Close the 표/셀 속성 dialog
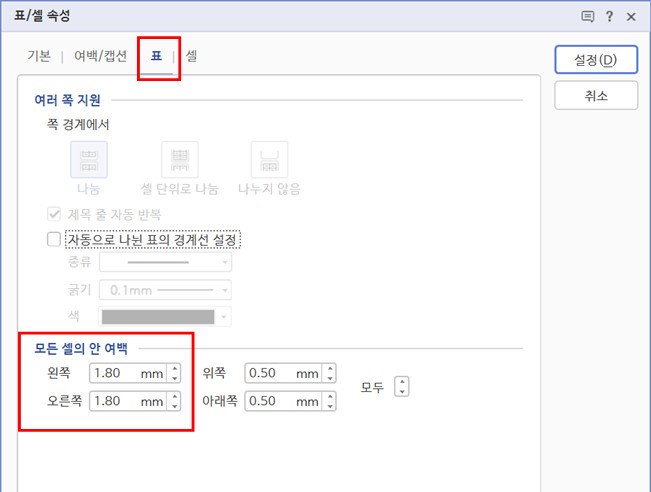This screenshot has height=492, width=651. (x=631, y=17)
